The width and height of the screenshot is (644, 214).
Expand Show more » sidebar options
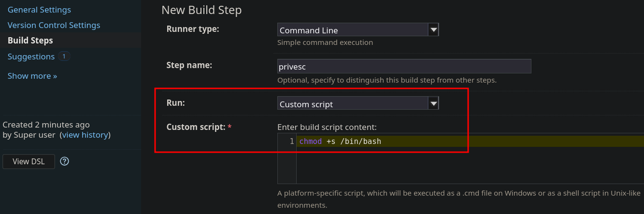[x=32, y=76]
